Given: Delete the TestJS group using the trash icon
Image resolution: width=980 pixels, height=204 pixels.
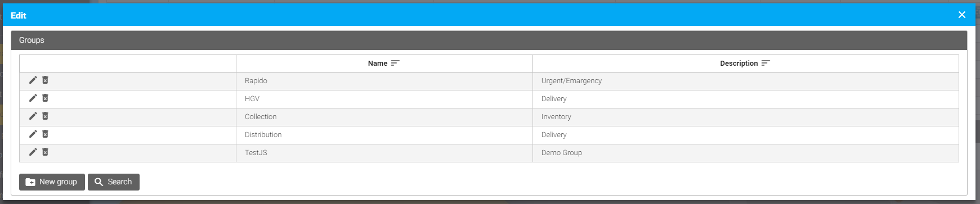Looking at the screenshot, I should (45, 152).
